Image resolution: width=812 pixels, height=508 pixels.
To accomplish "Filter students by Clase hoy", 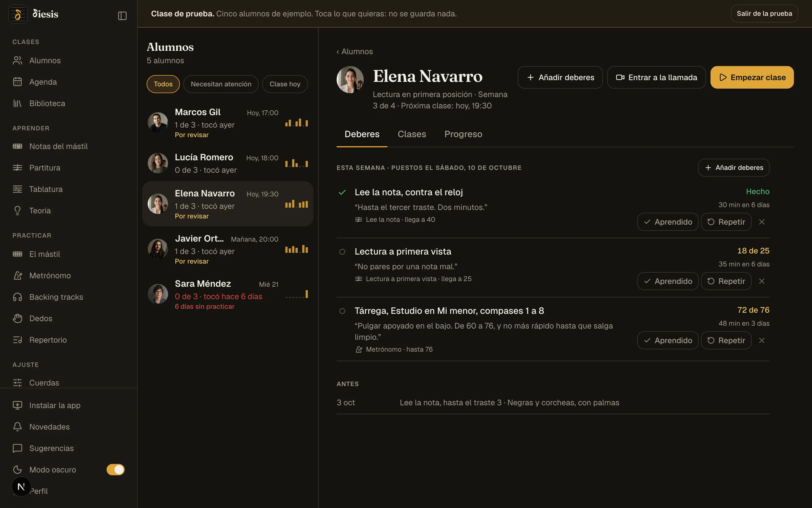I will 285,84.
